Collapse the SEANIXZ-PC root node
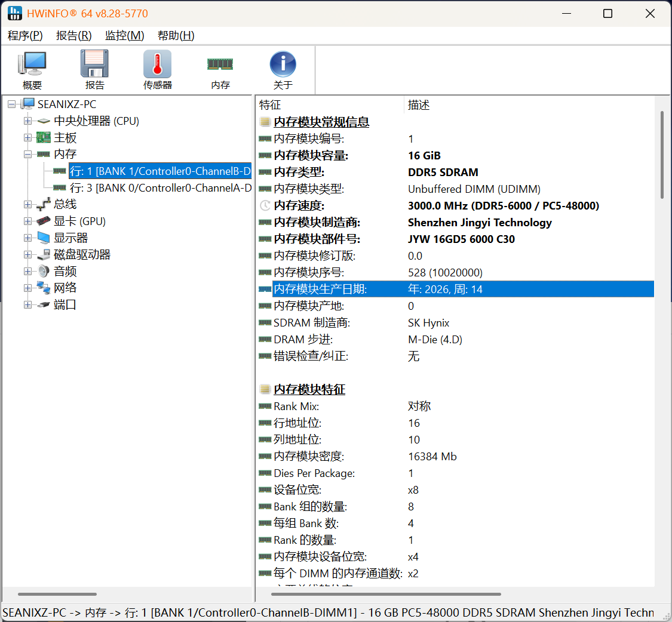 11,104
